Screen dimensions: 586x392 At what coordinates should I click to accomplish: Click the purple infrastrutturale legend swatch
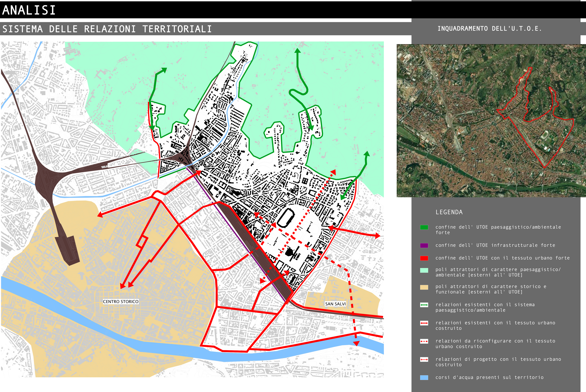[424, 245]
